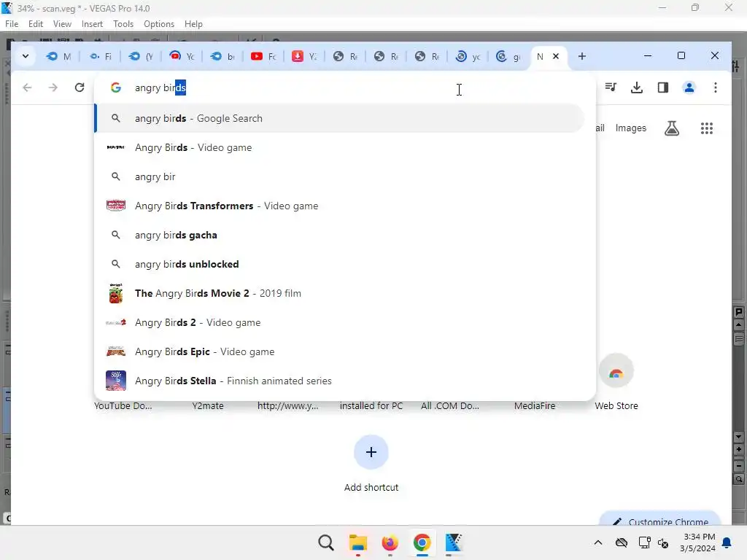Screen dimensions: 747x560
Task: Click the muted volume tray icon
Action: tap(663, 542)
